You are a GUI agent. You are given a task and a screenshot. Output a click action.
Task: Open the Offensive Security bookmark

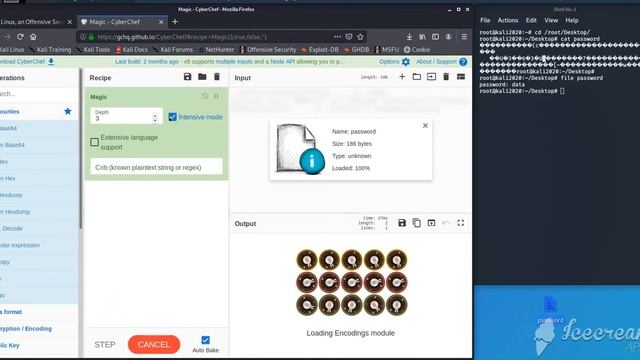click(268, 50)
